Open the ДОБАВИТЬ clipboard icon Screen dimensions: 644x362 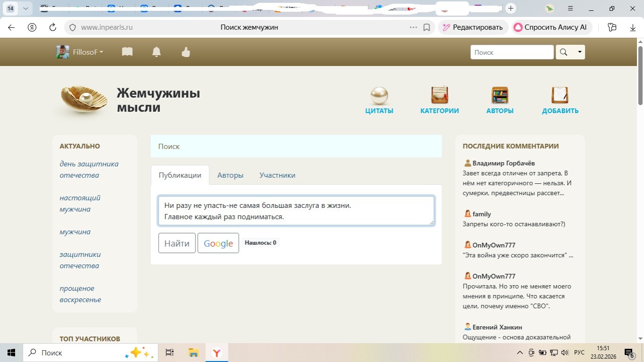560,94
